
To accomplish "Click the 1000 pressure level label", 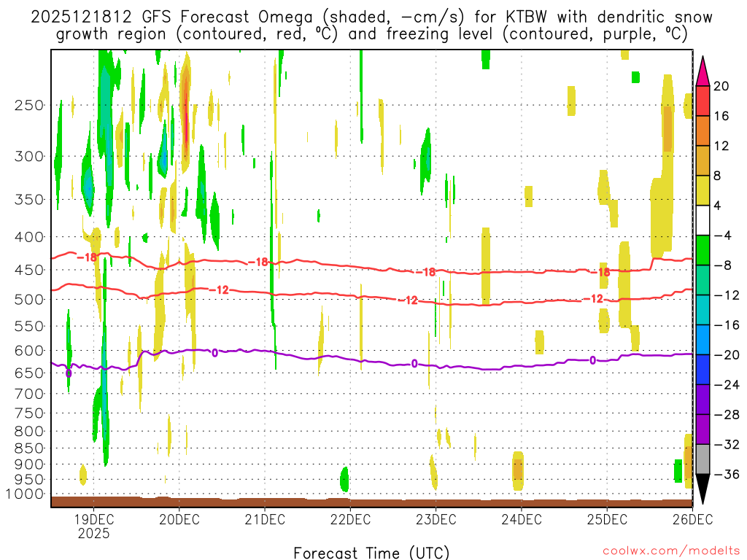I will [26, 494].
